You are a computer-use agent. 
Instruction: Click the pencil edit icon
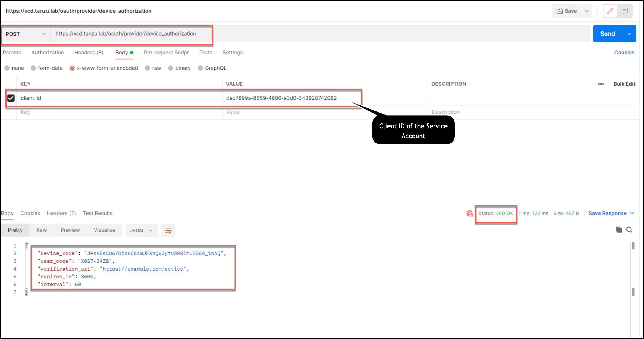pos(610,11)
